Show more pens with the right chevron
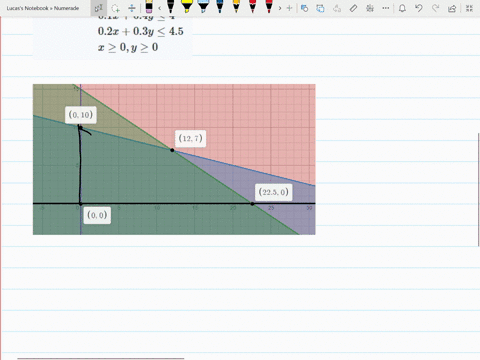 tap(280, 8)
